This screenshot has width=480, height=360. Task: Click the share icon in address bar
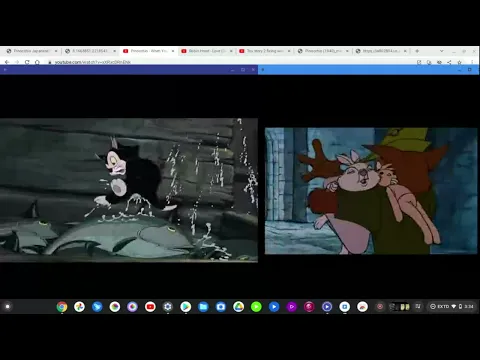click(x=449, y=62)
